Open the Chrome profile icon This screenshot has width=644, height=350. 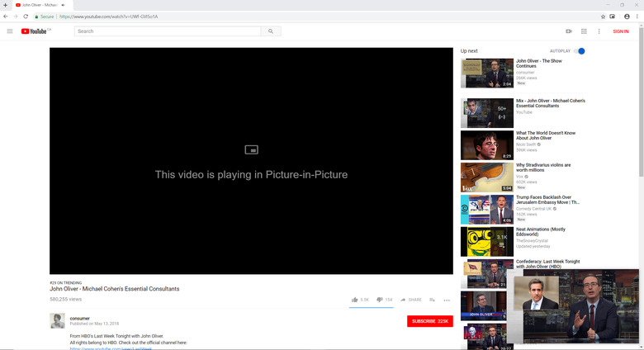(x=627, y=17)
